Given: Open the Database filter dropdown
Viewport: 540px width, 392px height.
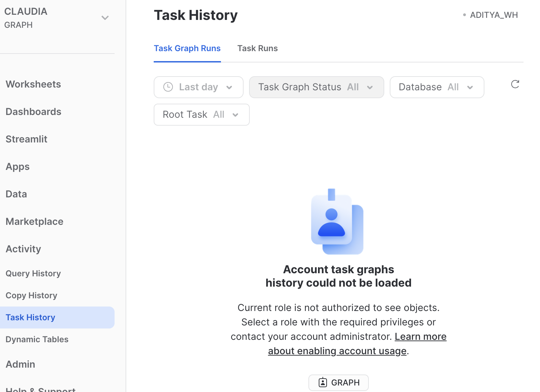Looking at the screenshot, I should pos(436,87).
